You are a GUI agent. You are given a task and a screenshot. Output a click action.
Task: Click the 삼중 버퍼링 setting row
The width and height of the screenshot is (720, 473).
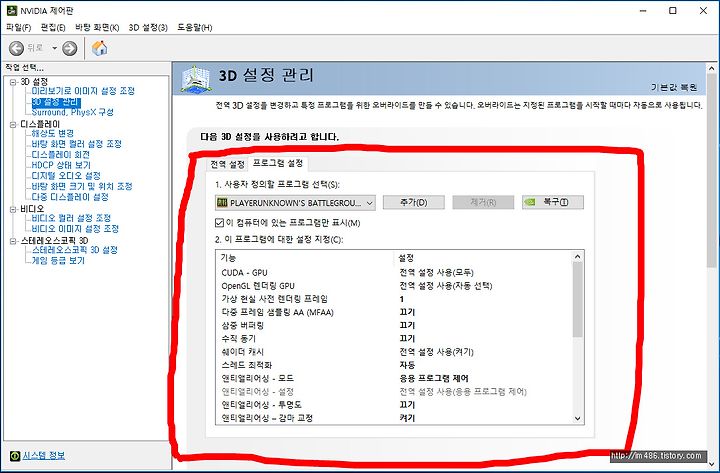[394, 326]
